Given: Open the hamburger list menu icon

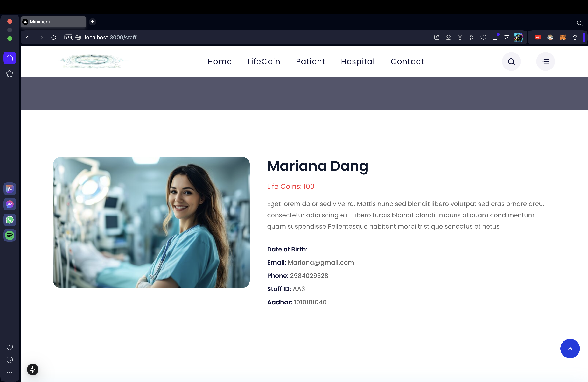Looking at the screenshot, I should coord(545,61).
